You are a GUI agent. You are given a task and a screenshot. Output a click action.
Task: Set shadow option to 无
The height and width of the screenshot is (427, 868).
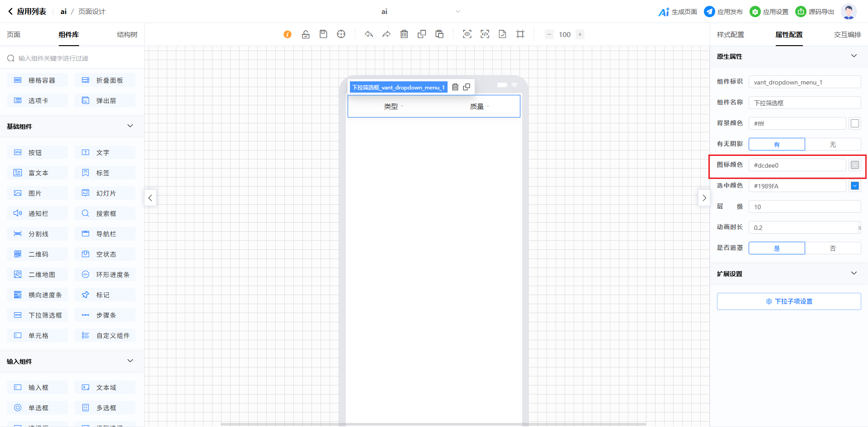click(x=833, y=145)
